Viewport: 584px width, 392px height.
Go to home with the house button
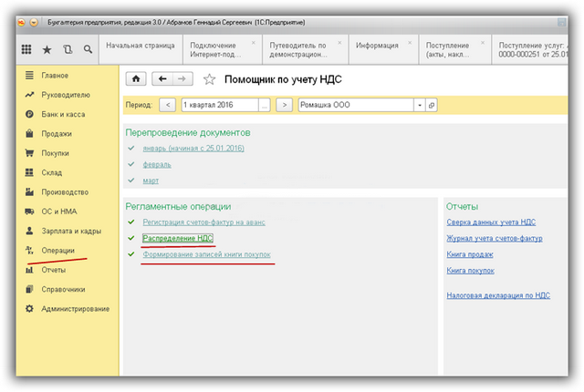pyautogui.click(x=136, y=78)
